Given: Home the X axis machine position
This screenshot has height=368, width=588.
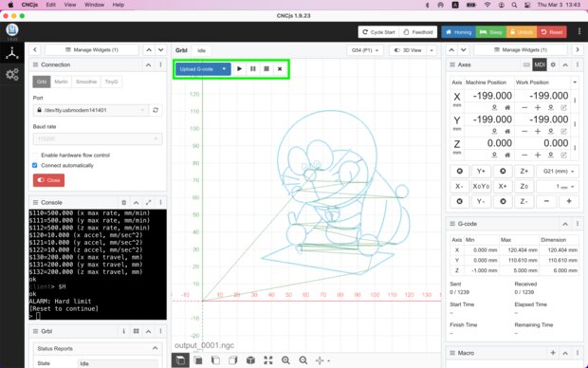Looking at the screenshot, I should click(507, 108).
